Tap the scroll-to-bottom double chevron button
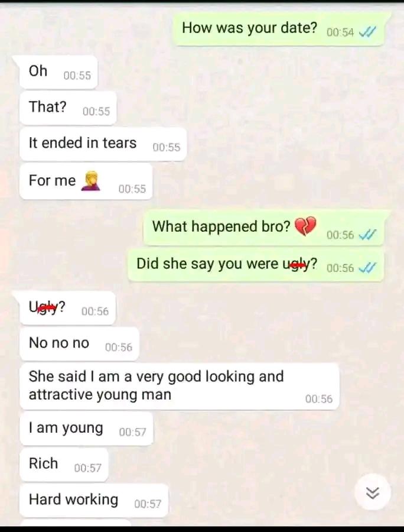Viewport: 404px width, 532px height. [x=373, y=492]
